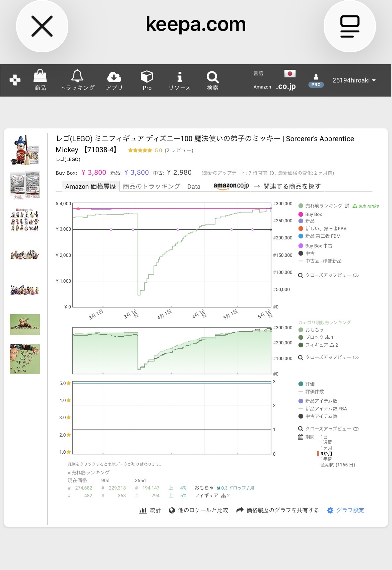Click 価格履歴のグラフを共有する share button
The height and width of the screenshot is (570, 392).
278,510
